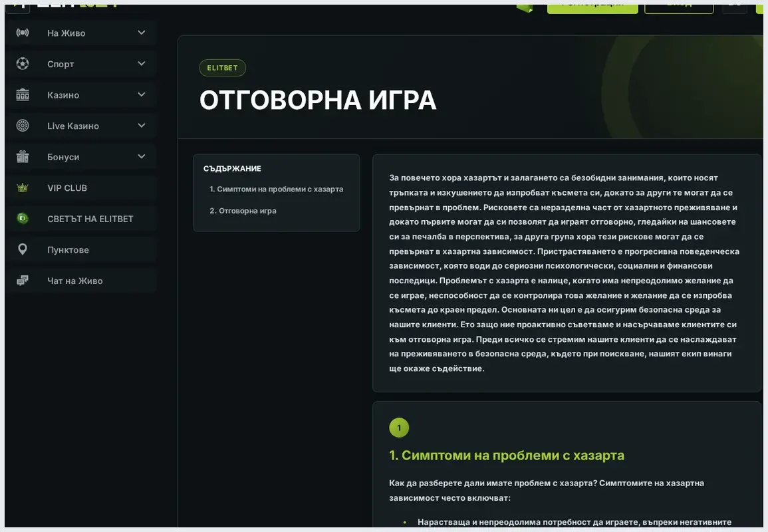Click the slot machine Казино icon
This screenshot has height=532, width=768.
[23, 94]
